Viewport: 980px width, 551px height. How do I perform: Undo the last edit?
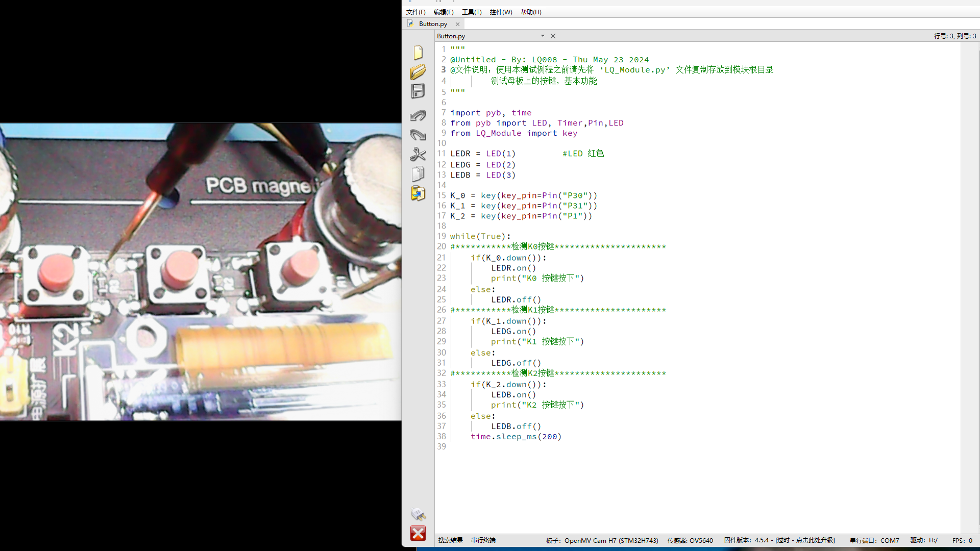(418, 116)
